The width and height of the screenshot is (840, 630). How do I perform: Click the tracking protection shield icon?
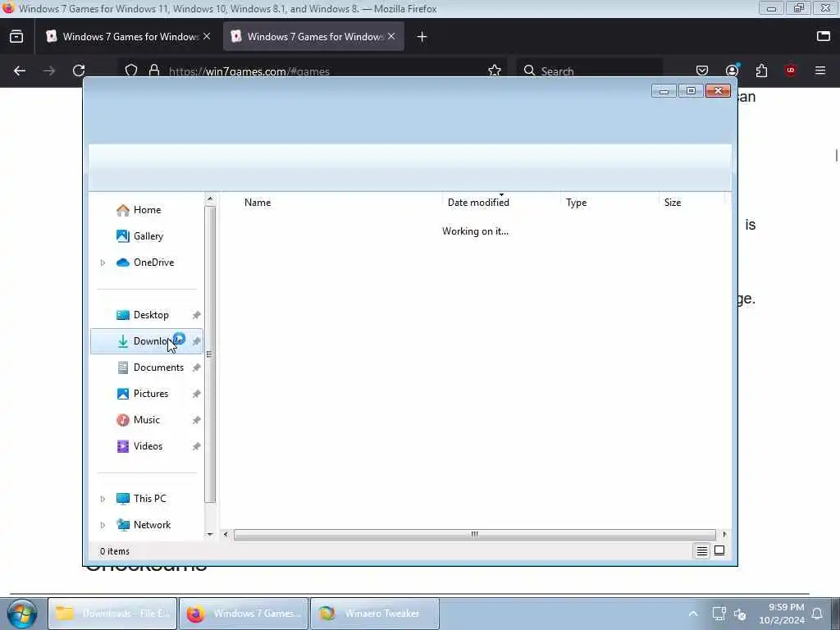[131, 71]
